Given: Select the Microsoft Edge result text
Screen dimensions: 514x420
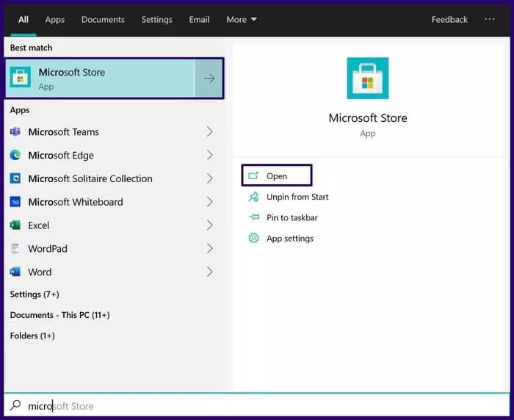Looking at the screenshot, I should pyautogui.click(x=61, y=155).
